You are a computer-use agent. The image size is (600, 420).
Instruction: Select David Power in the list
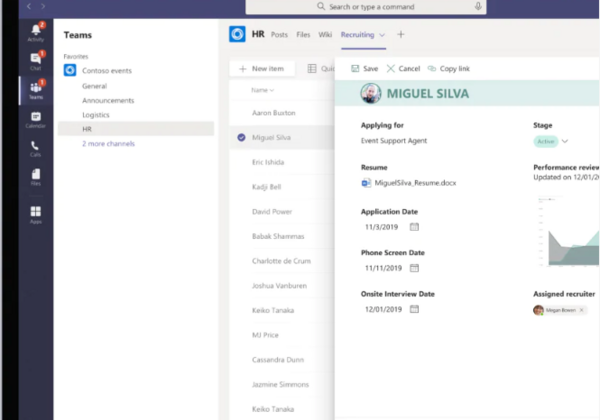click(x=272, y=212)
